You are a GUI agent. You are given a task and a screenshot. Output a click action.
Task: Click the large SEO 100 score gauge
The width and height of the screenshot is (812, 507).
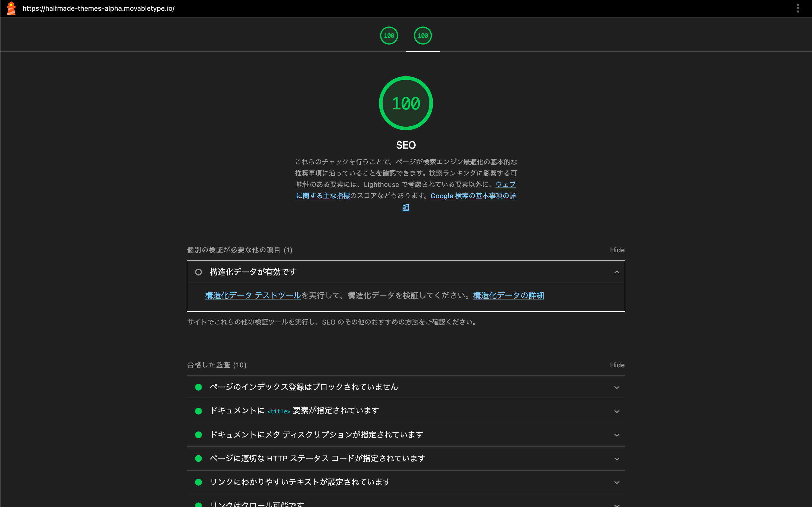406,103
